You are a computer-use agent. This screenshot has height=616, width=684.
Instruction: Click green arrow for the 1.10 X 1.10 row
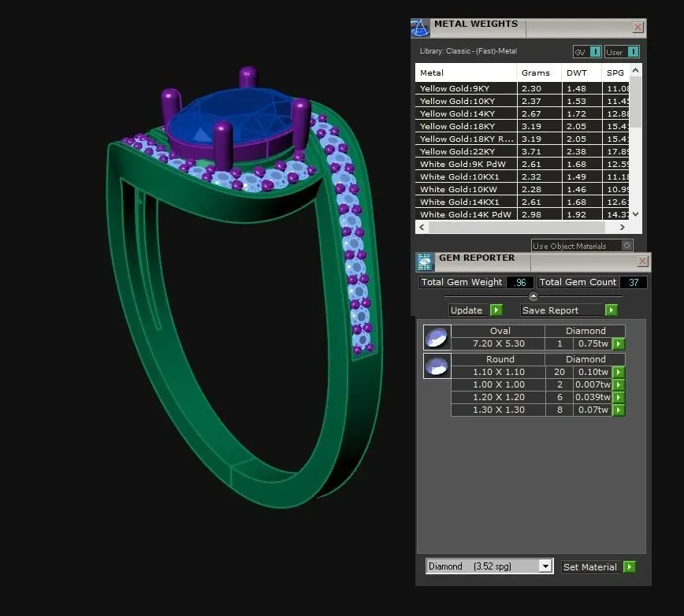(618, 373)
